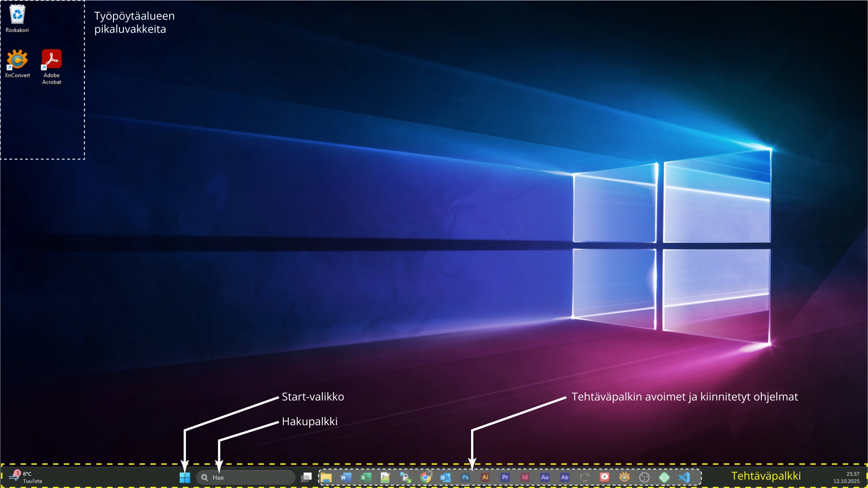Open Outlook from the taskbar
The image size is (868, 488).
tap(445, 477)
